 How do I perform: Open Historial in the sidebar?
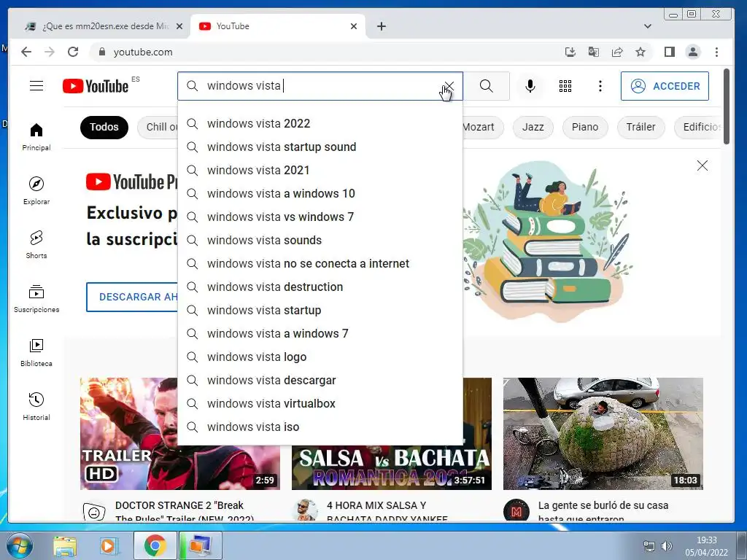(x=36, y=406)
